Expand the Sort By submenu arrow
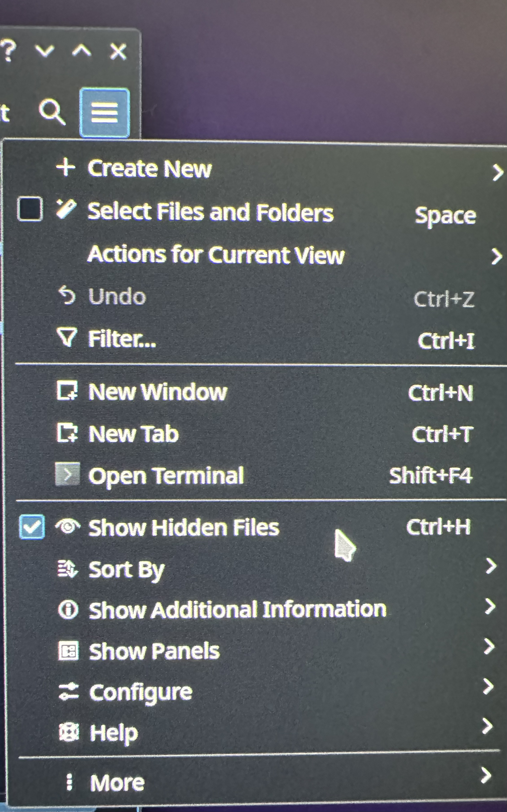This screenshot has width=507, height=812. pyautogui.click(x=491, y=566)
